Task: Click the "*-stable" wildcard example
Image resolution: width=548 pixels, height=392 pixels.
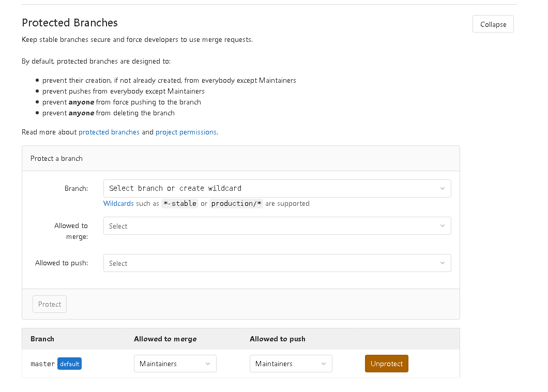Action: tap(179, 203)
